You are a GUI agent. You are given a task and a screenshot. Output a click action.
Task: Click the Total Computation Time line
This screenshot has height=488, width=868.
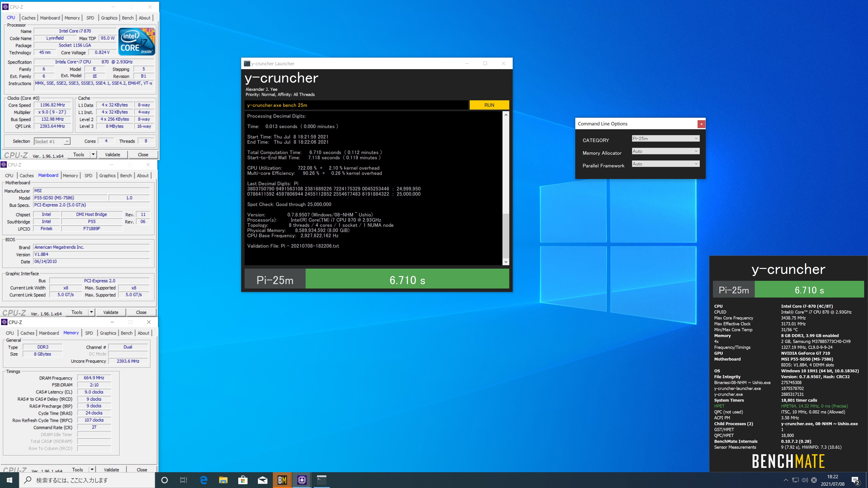pyautogui.click(x=314, y=152)
